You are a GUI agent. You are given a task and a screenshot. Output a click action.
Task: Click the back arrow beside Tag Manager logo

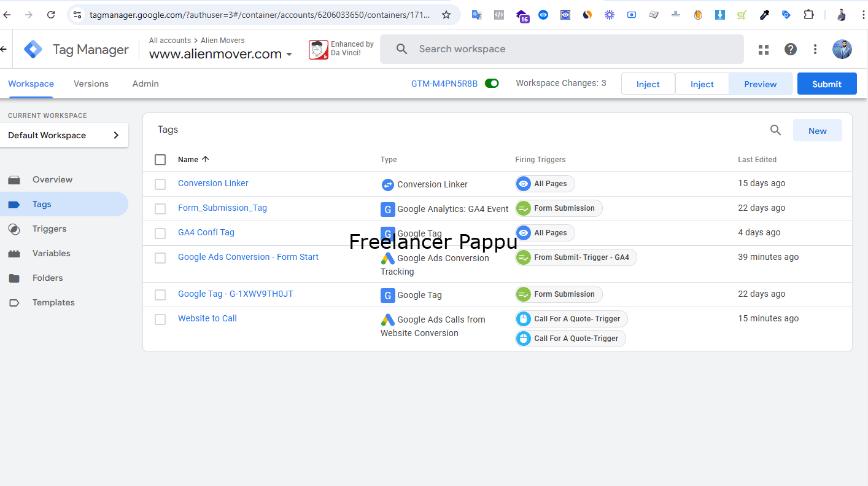[4, 49]
